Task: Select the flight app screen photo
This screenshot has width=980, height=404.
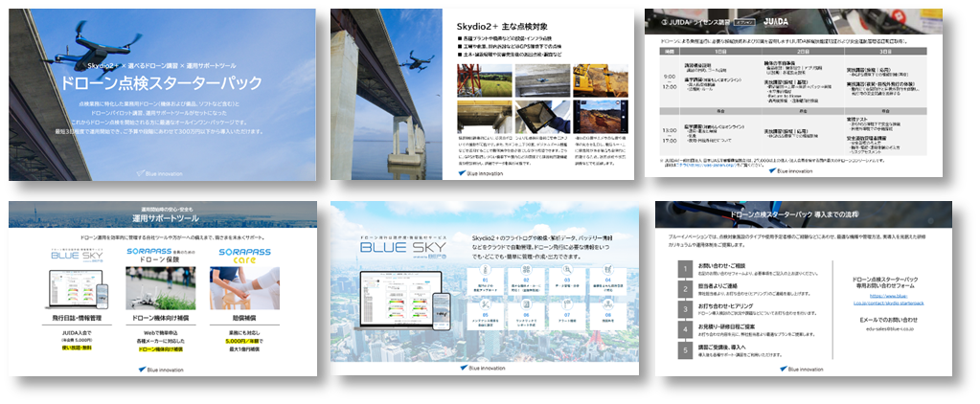Action: [x=600, y=117]
